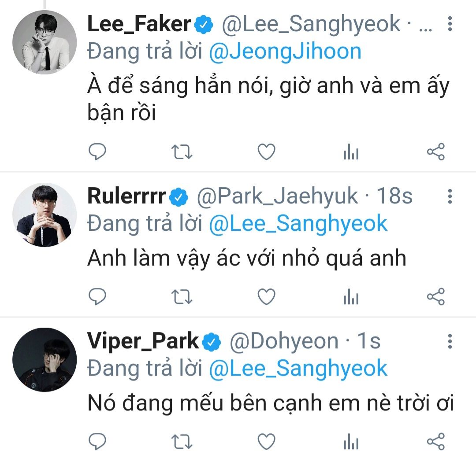Like Lee_Faker's tweet
476x458 pixels.
(x=266, y=152)
